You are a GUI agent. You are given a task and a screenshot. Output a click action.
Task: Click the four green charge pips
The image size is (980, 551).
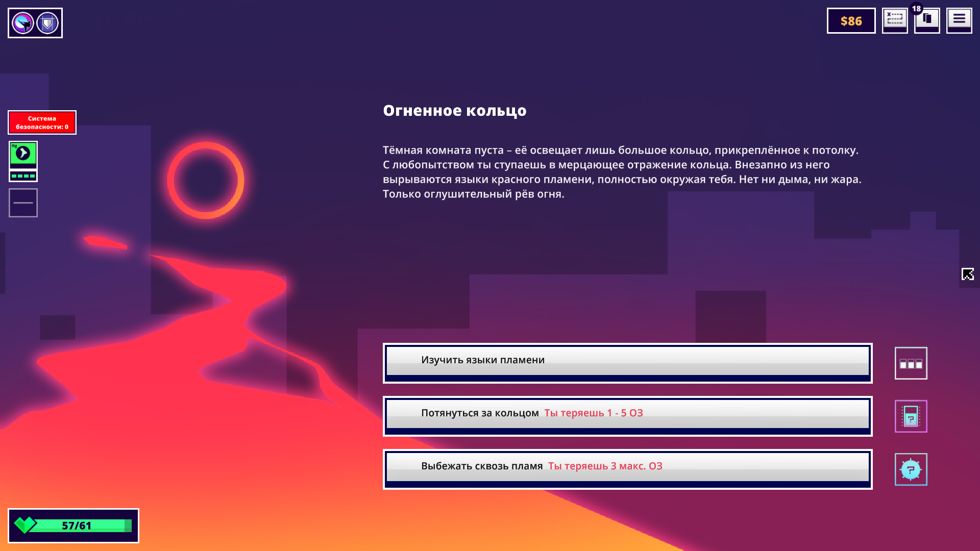tap(23, 176)
